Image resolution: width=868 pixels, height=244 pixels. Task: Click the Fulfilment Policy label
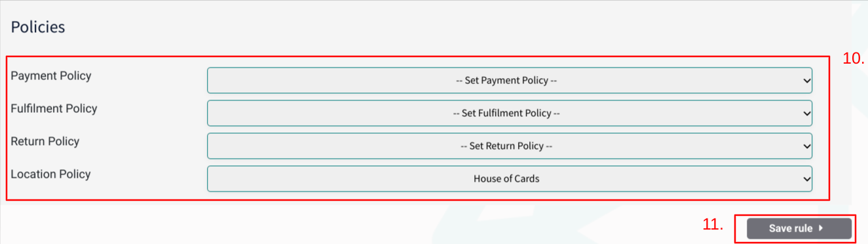pyautogui.click(x=54, y=109)
